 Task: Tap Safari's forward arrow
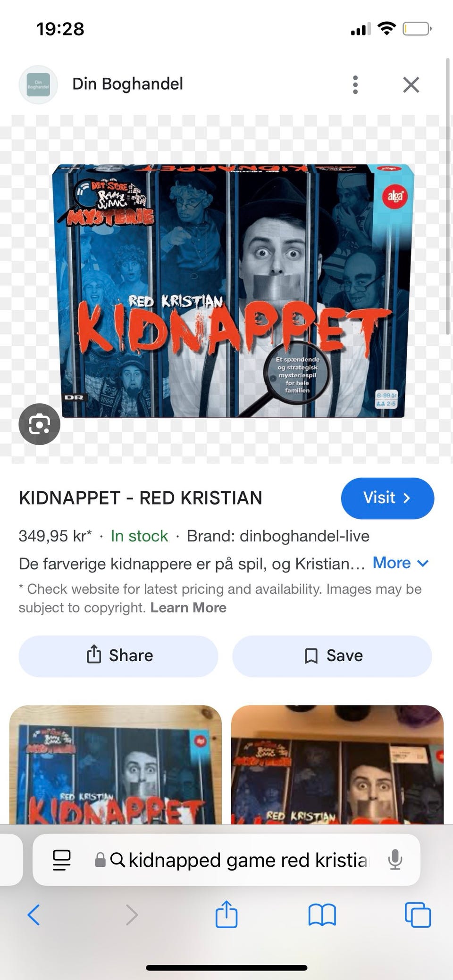132,915
